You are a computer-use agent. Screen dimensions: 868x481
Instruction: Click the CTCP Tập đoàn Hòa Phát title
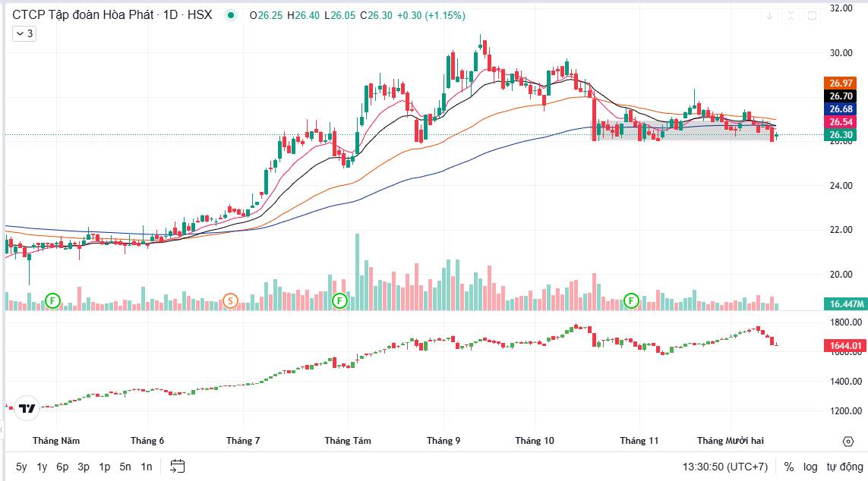click(x=84, y=15)
